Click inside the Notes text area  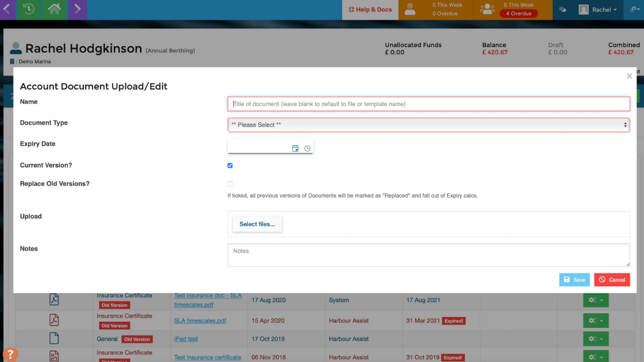pyautogui.click(x=428, y=255)
